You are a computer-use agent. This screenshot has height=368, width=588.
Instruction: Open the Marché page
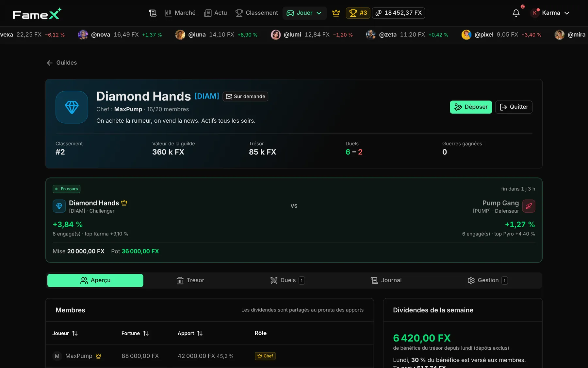click(x=180, y=13)
